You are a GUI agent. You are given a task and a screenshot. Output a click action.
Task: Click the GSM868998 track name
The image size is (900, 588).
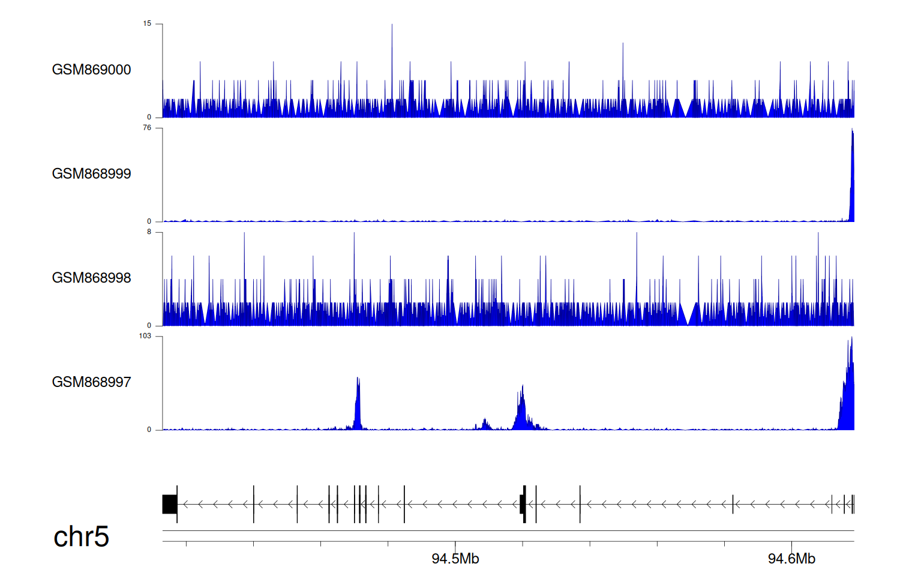91,278
